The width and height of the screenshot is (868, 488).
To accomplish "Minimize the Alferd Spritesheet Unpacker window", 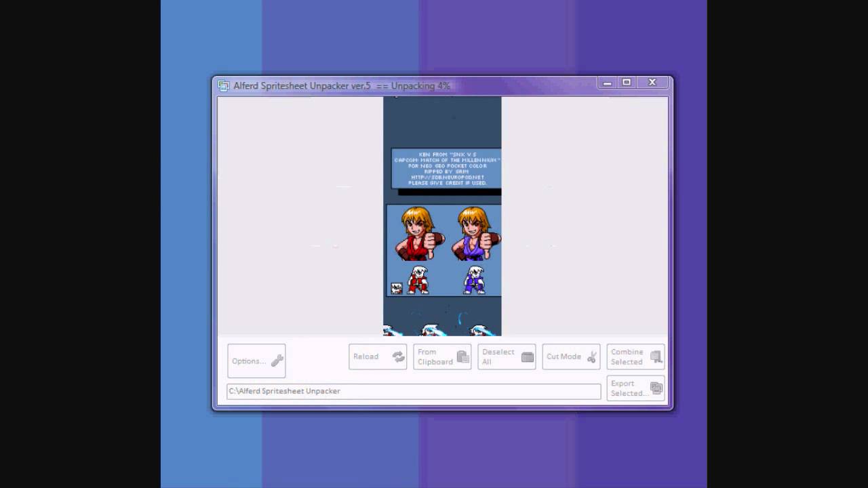I will [x=608, y=83].
